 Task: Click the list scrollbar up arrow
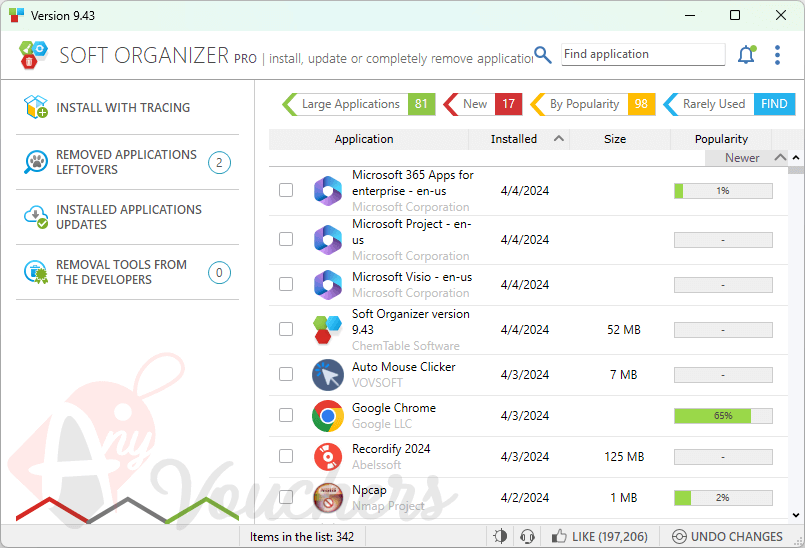tap(796, 158)
